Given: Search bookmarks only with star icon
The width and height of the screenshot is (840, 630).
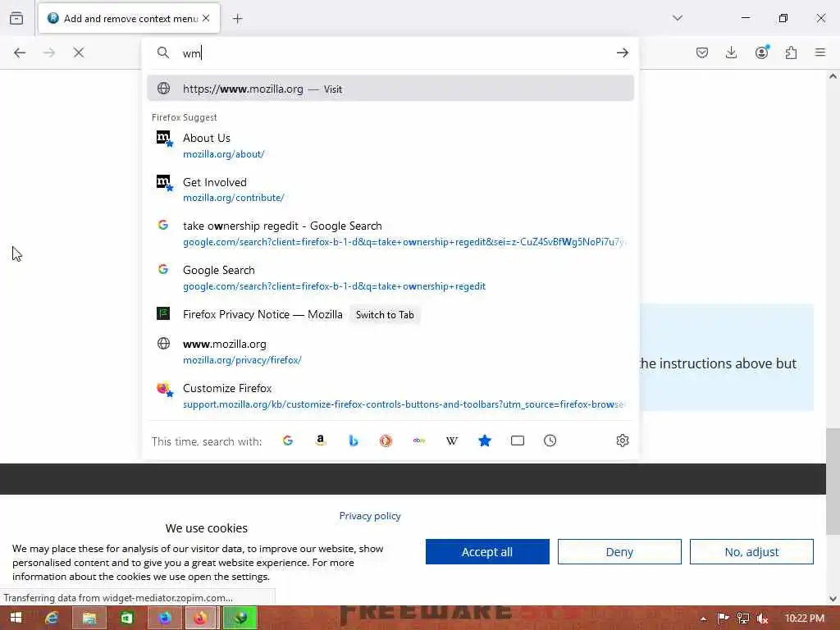Looking at the screenshot, I should [484, 441].
